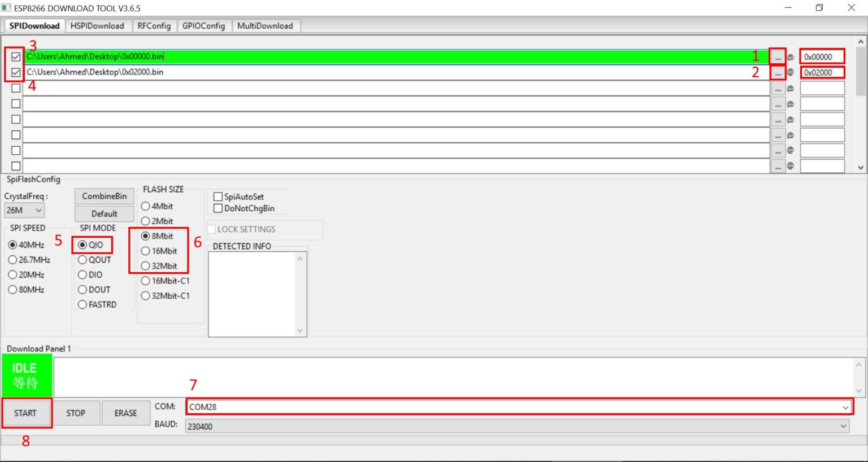Open the GPIOConfig tab
Image resolution: width=868 pixels, height=462 pixels.
coord(203,26)
